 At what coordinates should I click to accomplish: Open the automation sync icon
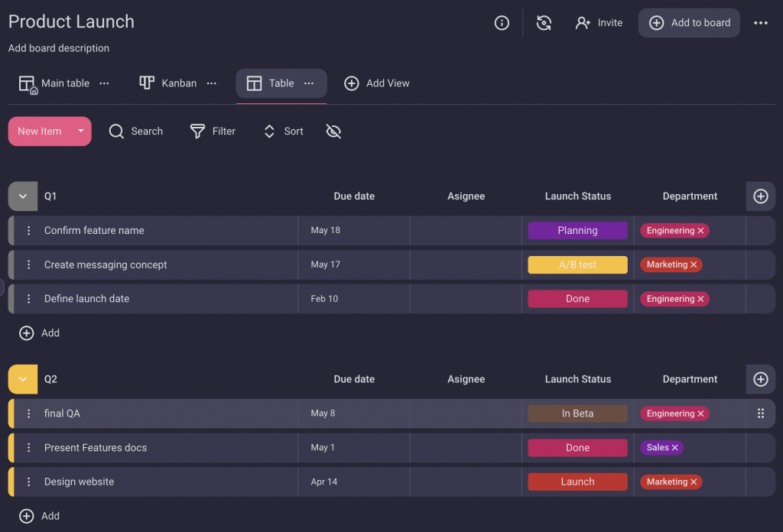(544, 23)
